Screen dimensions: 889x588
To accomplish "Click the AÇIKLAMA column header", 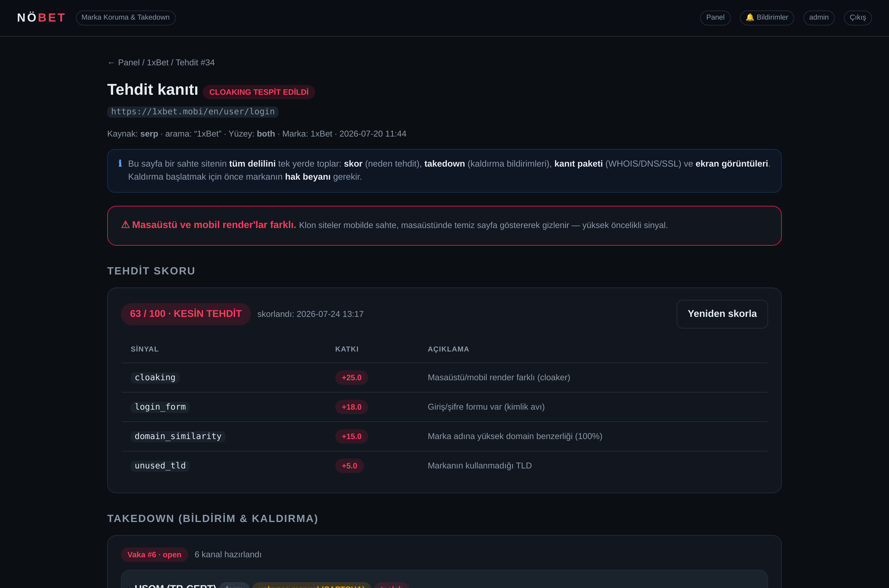I will click(x=448, y=349).
